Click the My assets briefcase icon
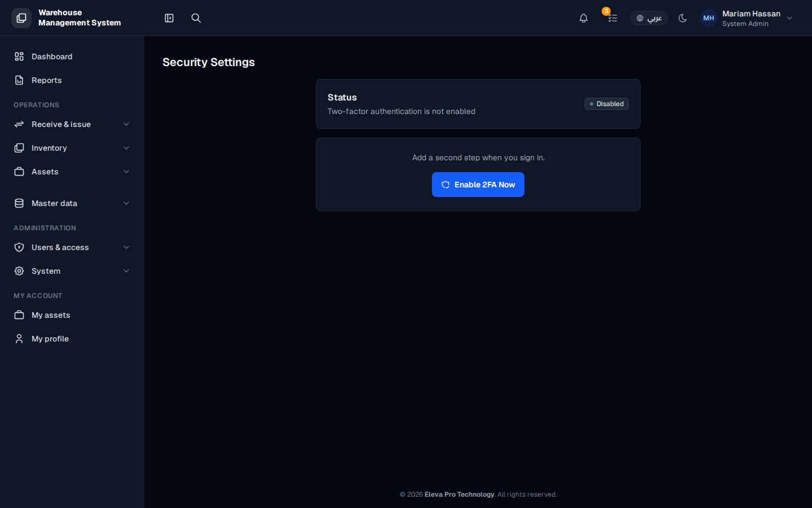812x508 pixels. (19, 315)
